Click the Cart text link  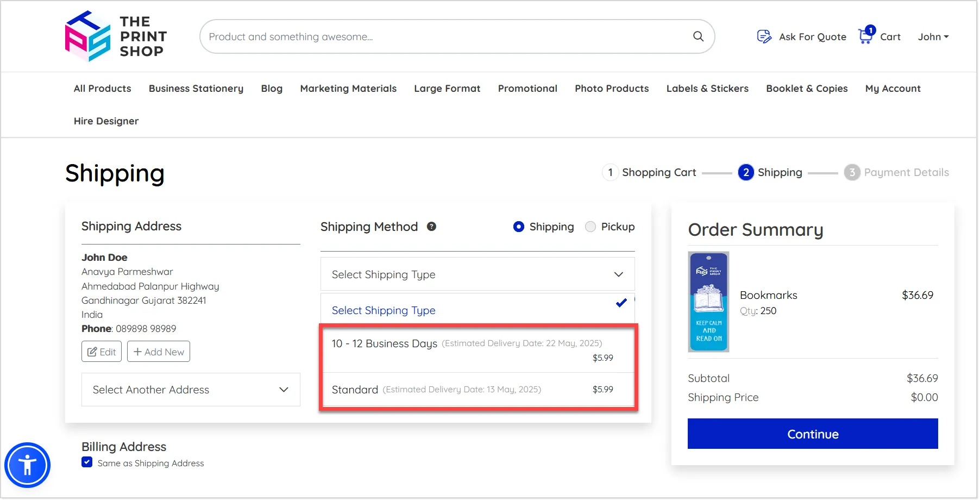(890, 37)
